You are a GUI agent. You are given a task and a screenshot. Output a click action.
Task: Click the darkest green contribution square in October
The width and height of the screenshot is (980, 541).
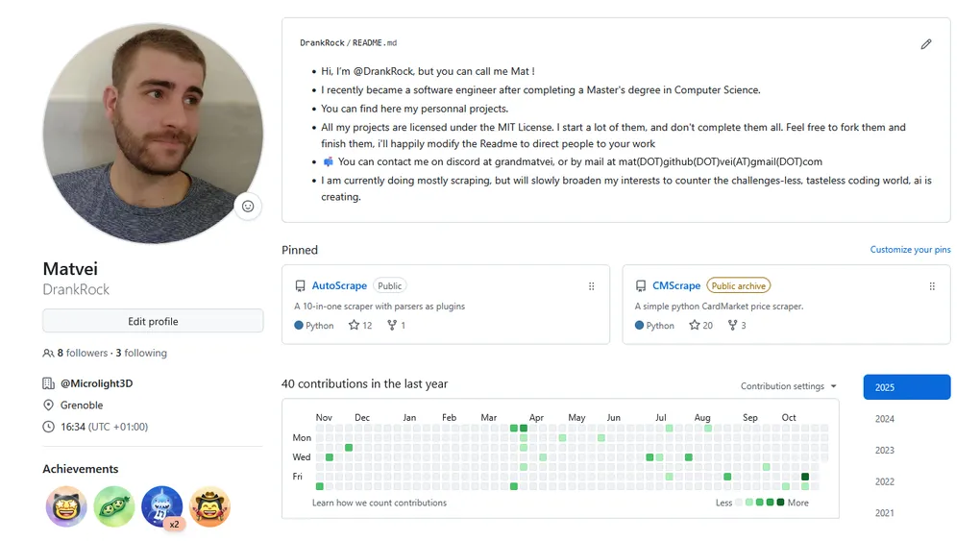(805, 477)
